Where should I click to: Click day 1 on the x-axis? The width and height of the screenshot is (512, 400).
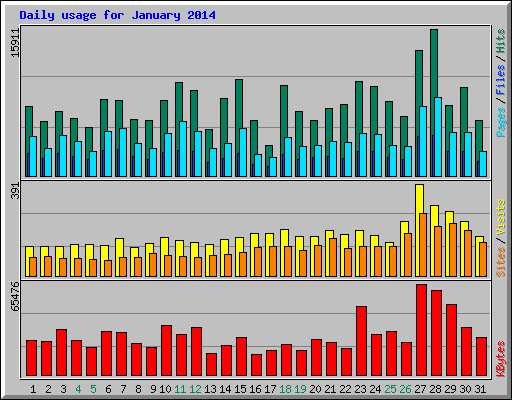pyautogui.click(x=33, y=389)
